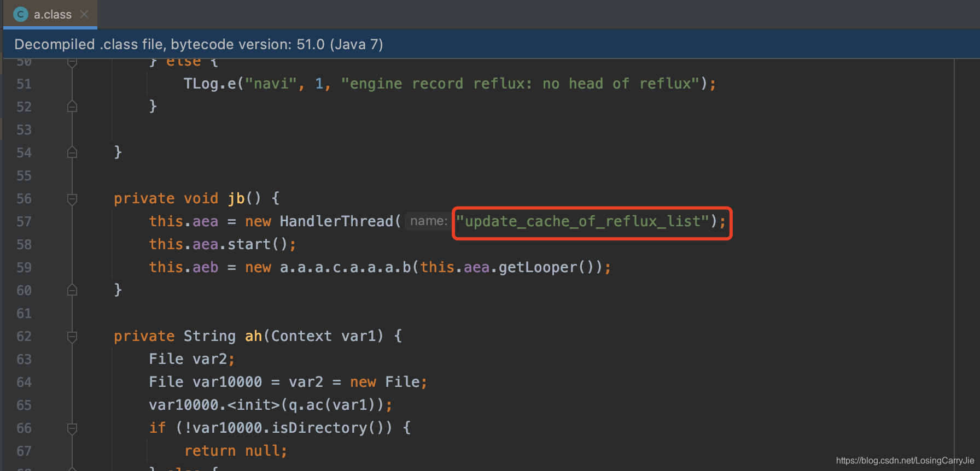The height and width of the screenshot is (471, 980).
Task: Collapse the jb() method at line 56
Action: 72,198
